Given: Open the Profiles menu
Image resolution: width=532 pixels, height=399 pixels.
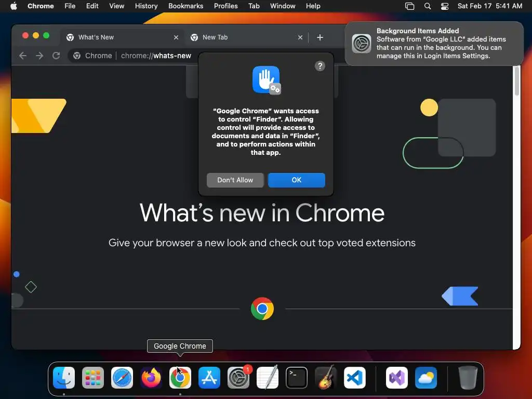Looking at the screenshot, I should (225, 6).
